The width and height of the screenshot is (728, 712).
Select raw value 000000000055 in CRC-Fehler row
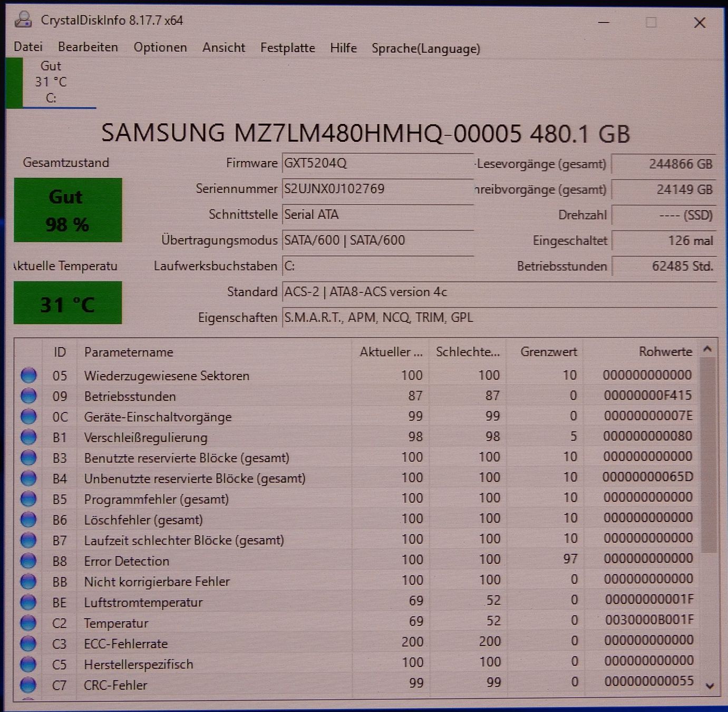[649, 681]
